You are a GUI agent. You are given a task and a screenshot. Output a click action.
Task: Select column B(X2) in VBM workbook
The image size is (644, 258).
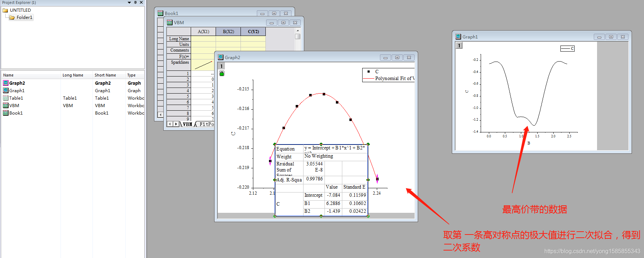coord(228,32)
